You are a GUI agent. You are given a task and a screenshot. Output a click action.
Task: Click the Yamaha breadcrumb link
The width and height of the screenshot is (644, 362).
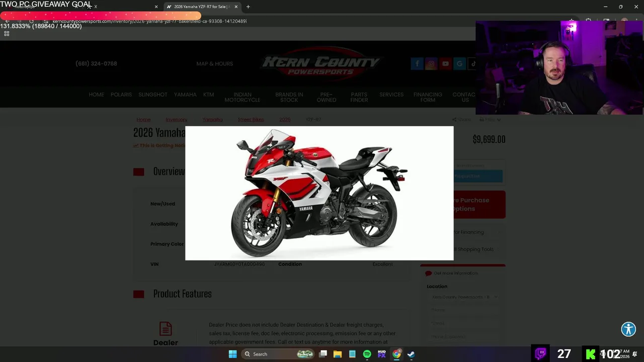(x=212, y=120)
